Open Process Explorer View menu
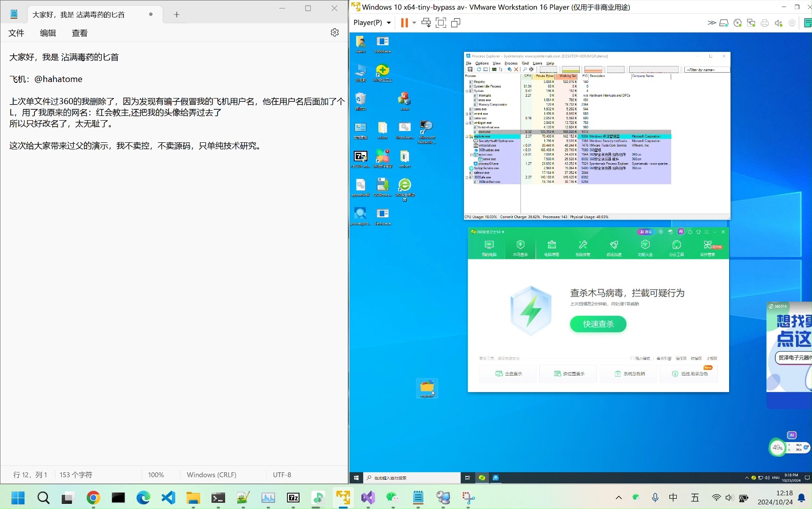 pyautogui.click(x=496, y=63)
